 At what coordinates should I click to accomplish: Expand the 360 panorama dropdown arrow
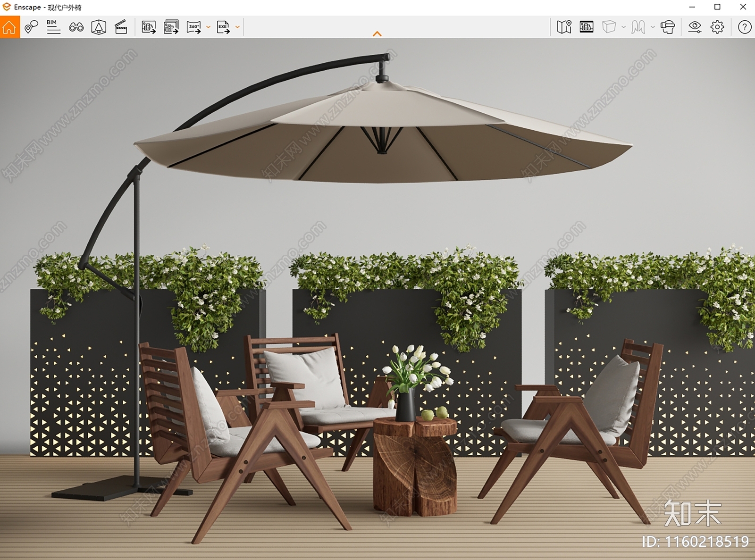click(x=208, y=27)
